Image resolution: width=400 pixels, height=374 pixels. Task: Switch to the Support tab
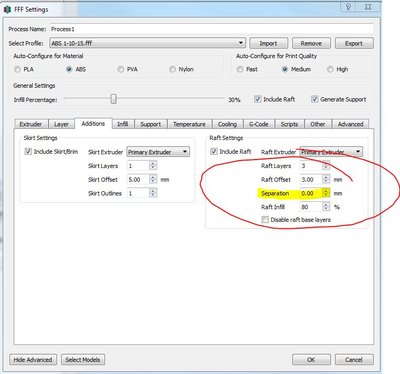(151, 124)
